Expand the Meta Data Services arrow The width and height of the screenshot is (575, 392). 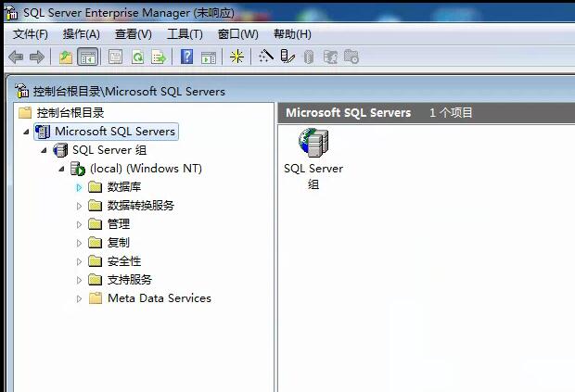[79, 298]
